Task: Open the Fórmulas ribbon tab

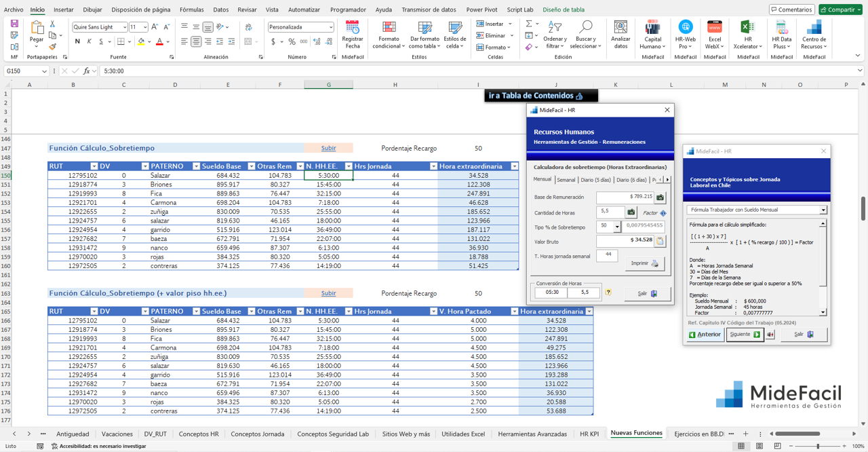Action: tap(191, 10)
